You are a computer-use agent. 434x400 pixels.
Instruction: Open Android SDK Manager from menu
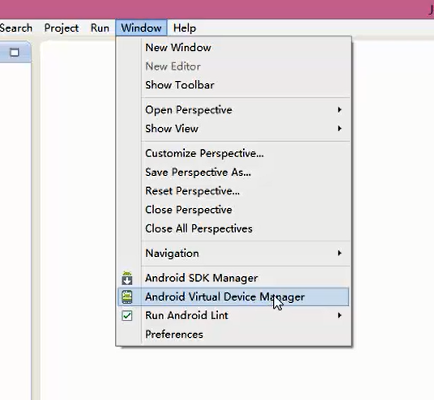(233, 278)
